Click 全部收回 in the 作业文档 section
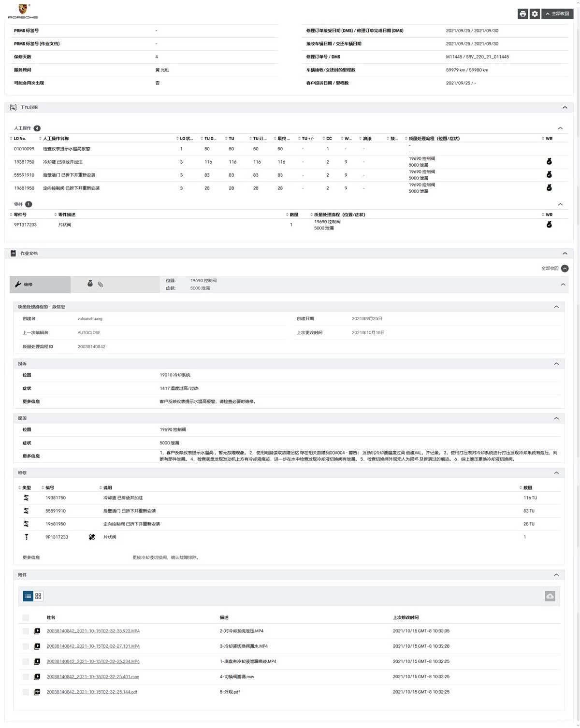Screen dimensions: 580x728 pos(555,268)
